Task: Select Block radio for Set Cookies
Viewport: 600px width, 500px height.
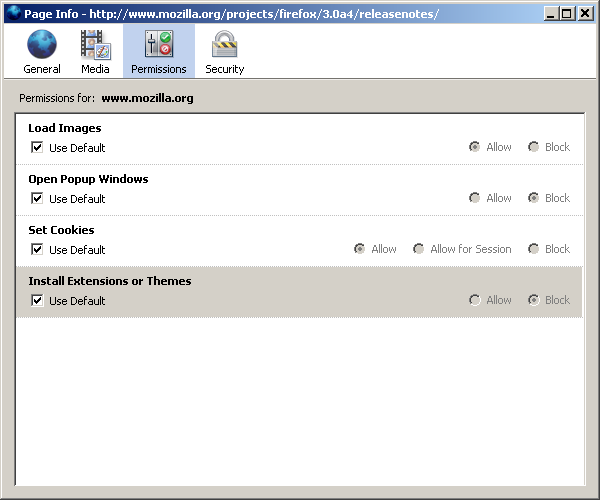Action: [533, 249]
